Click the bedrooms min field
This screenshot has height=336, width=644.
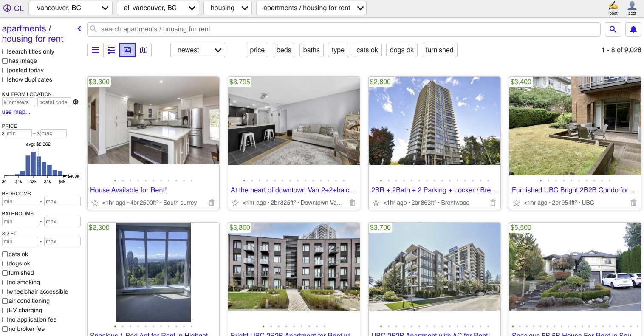[20, 202]
